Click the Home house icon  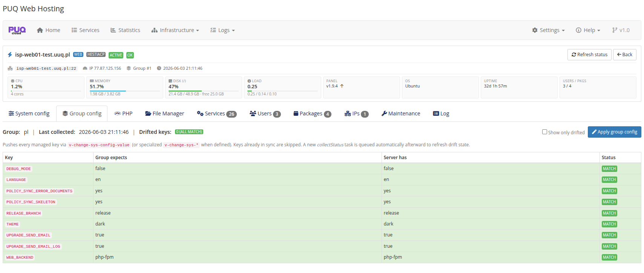[40, 30]
